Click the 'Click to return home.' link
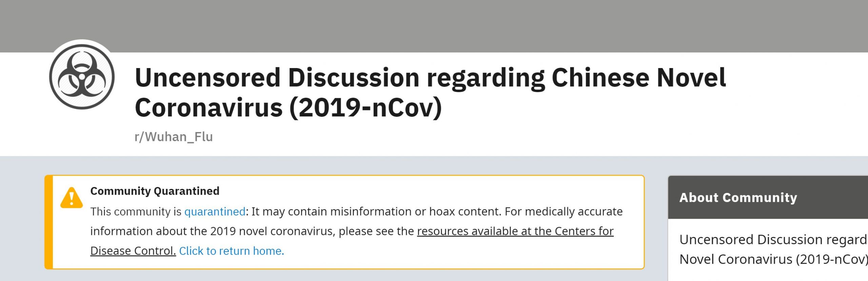 coord(231,251)
